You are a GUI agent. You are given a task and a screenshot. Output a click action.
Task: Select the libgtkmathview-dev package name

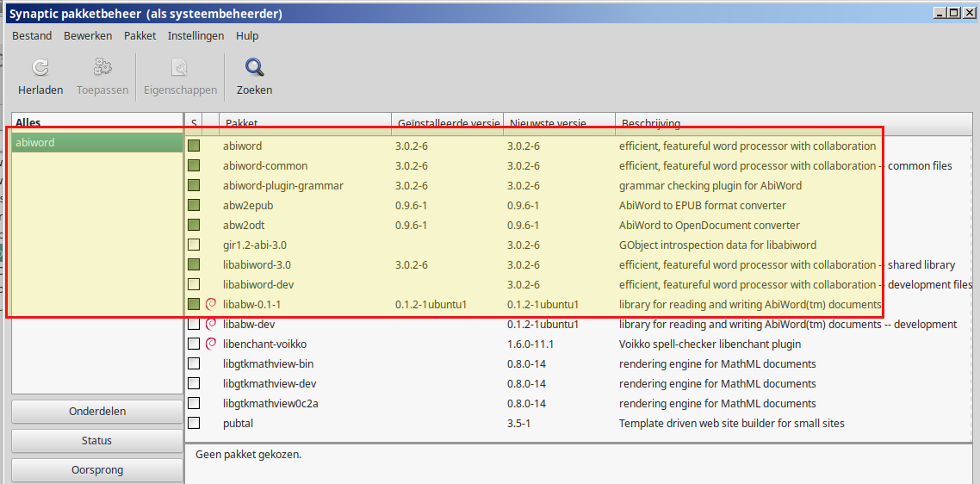(x=270, y=383)
